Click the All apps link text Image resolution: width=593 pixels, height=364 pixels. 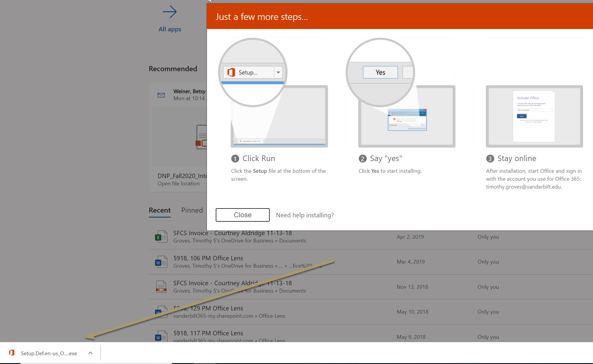pos(170,29)
